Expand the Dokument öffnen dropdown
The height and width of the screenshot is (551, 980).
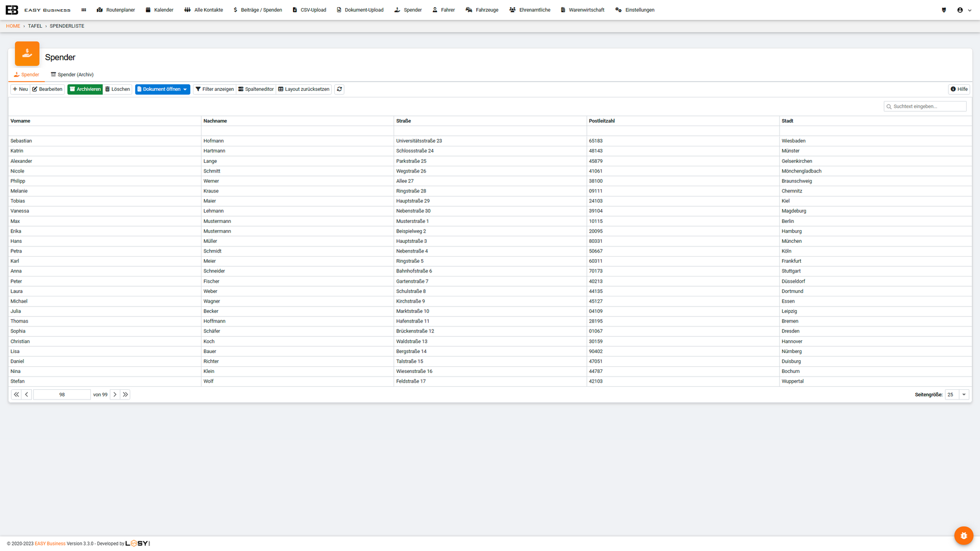pos(185,89)
